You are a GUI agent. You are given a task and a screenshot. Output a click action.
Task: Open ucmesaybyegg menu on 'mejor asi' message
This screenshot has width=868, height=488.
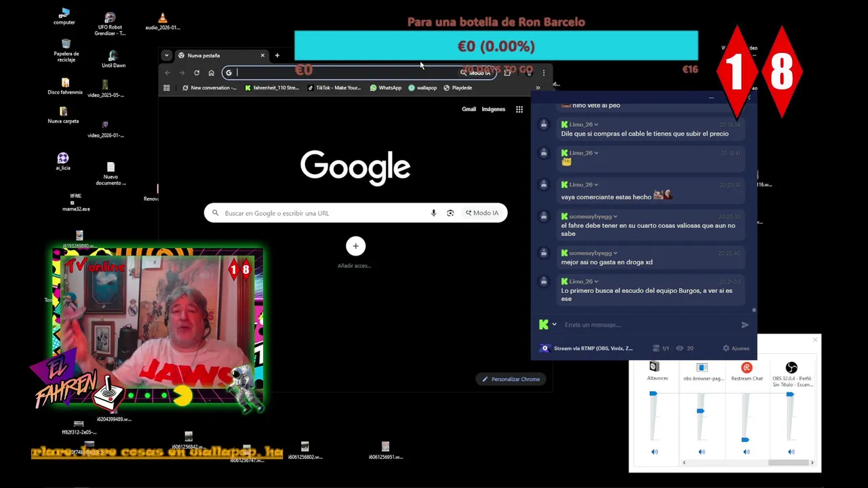615,253
